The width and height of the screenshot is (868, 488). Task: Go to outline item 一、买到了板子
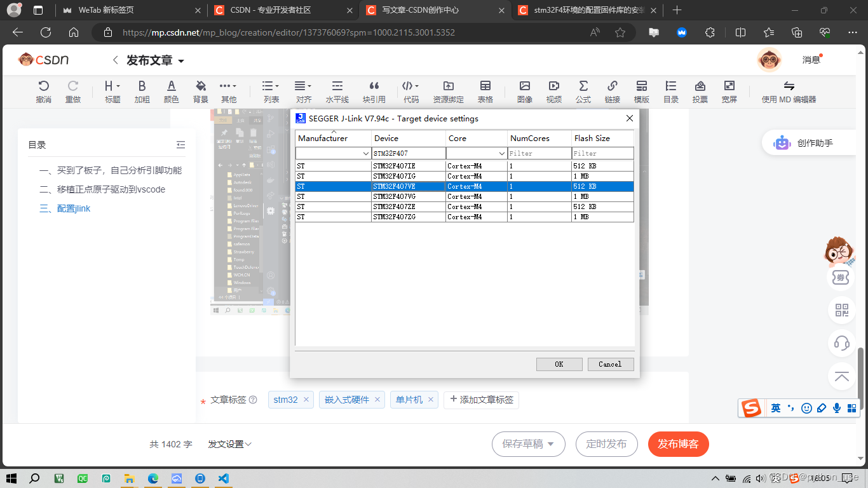pyautogui.click(x=111, y=170)
